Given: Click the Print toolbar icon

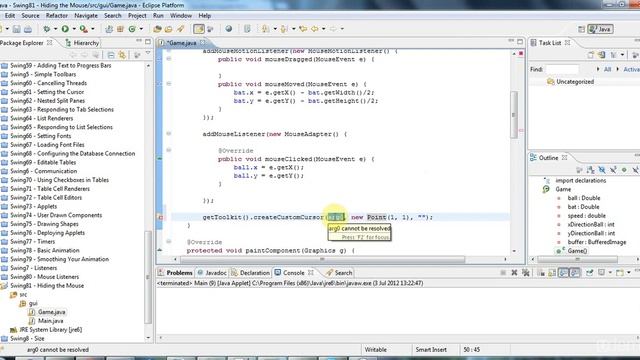Looking at the screenshot, I should point(28,29).
